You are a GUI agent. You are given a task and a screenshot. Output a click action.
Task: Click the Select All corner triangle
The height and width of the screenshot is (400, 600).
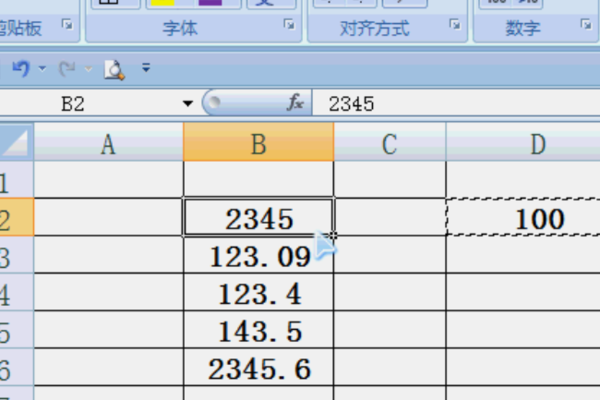point(16,142)
